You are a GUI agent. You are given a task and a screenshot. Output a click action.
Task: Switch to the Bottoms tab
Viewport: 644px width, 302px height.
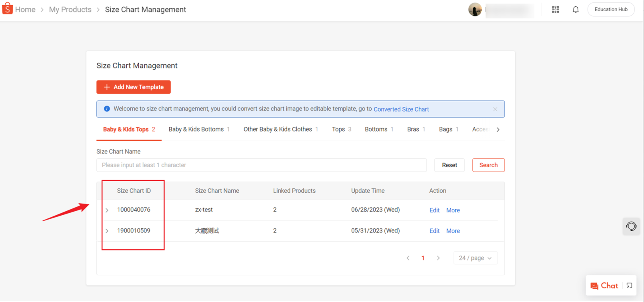(379, 129)
